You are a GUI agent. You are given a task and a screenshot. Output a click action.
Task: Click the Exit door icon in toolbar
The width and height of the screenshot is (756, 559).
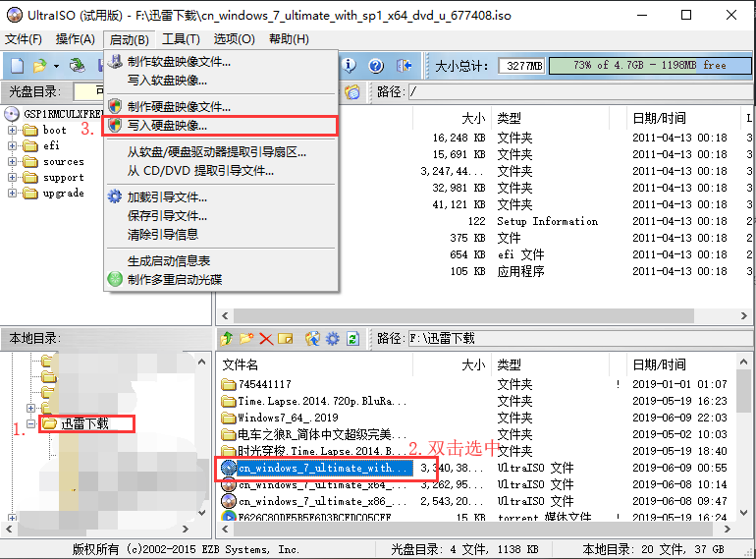pyautogui.click(x=404, y=65)
